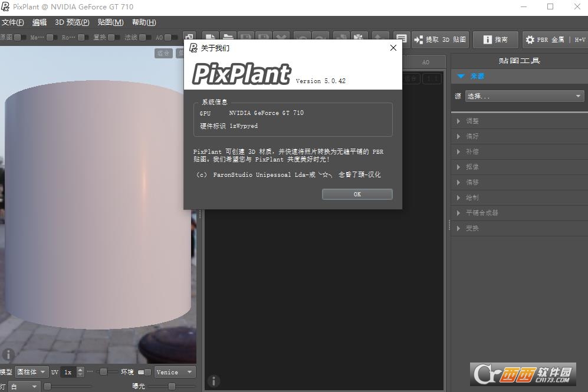The width and height of the screenshot is (588, 392).
Task: Toggle the Me… metallic map switch
Action: (52, 37)
